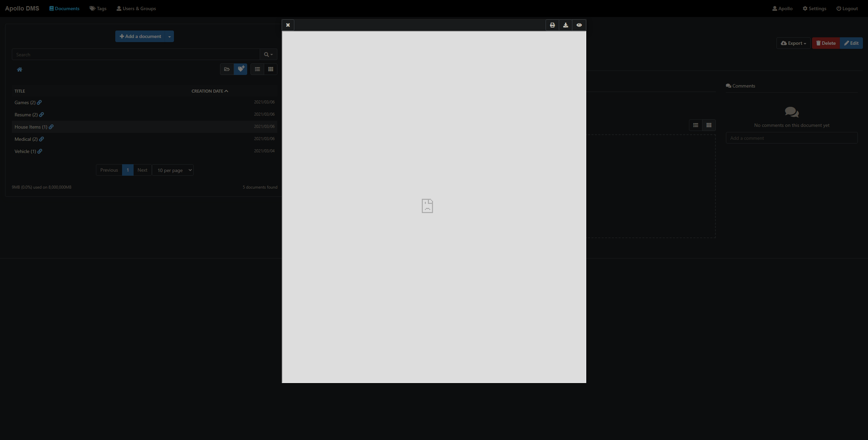The height and width of the screenshot is (440, 868).
Task: Open Users & Groups
Action: point(136,8)
